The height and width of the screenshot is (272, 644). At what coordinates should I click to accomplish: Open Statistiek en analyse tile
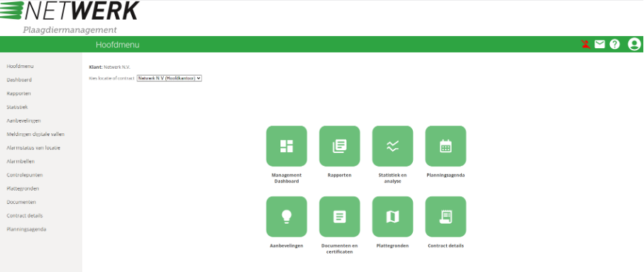pyautogui.click(x=392, y=146)
